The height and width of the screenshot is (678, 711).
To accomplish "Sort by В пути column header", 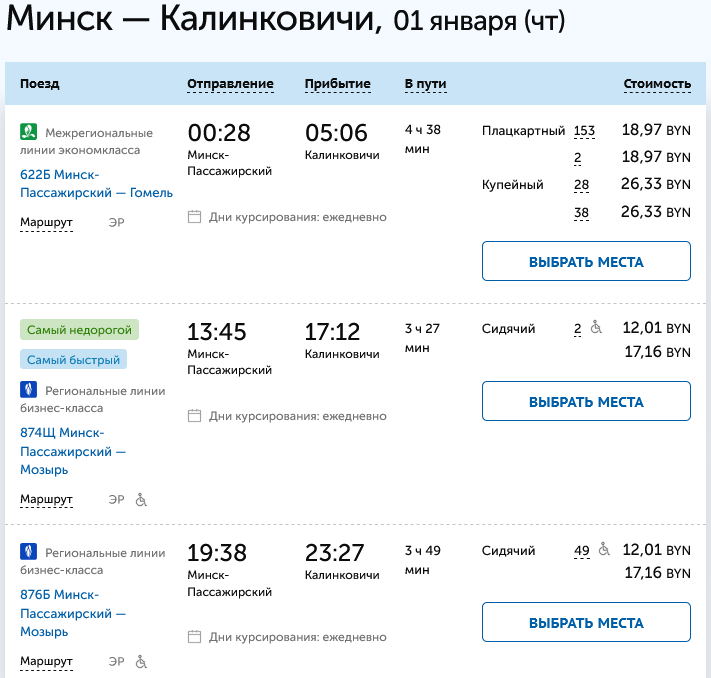I will 425,84.
